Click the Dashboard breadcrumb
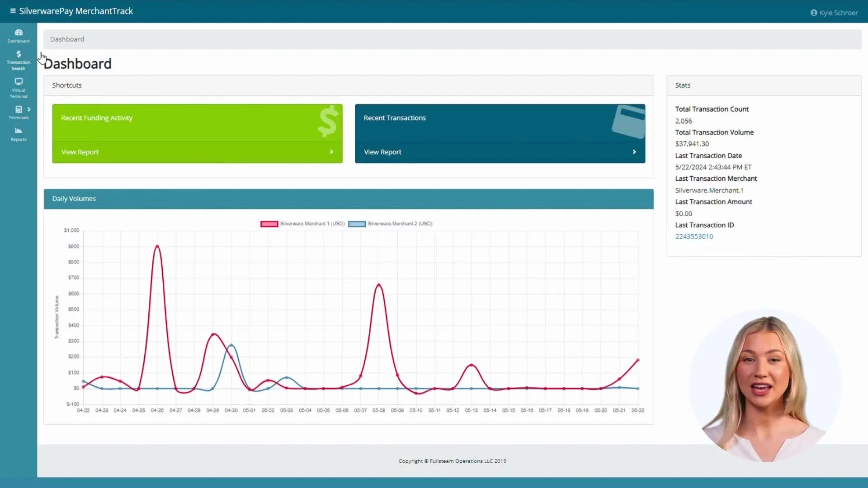 [x=67, y=39]
